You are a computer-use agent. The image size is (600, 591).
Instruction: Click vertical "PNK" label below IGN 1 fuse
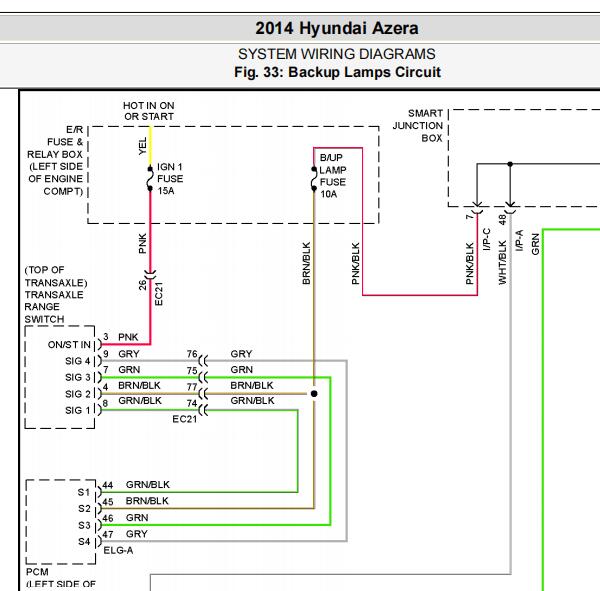[142, 243]
